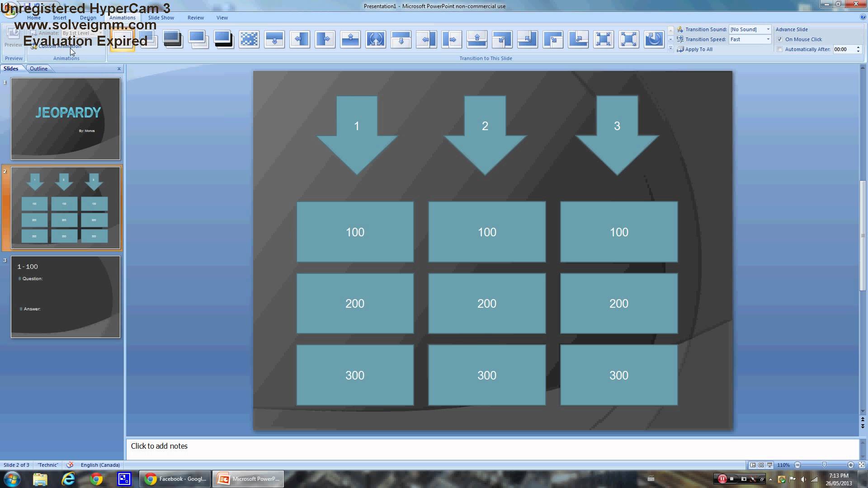Screen dimensions: 868x488
Task: Open Windows Explorer folder in taskbar
Action: tap(40, 479)
